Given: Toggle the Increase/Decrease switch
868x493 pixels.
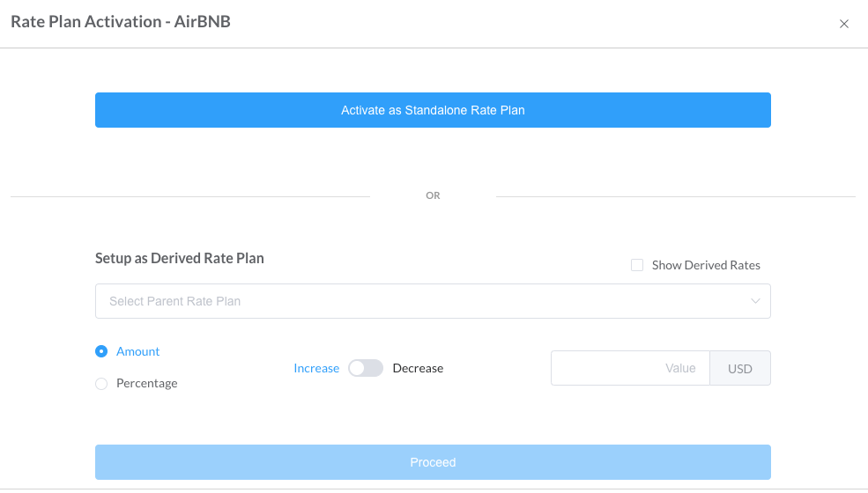Looking at the screenshot, I should click(366, 368).
